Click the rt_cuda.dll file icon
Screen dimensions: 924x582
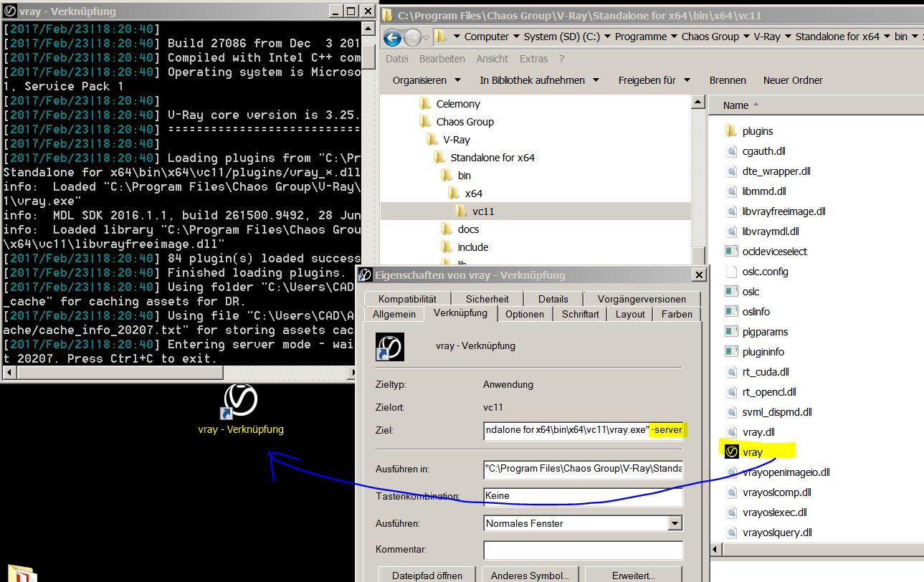point(731,371)
